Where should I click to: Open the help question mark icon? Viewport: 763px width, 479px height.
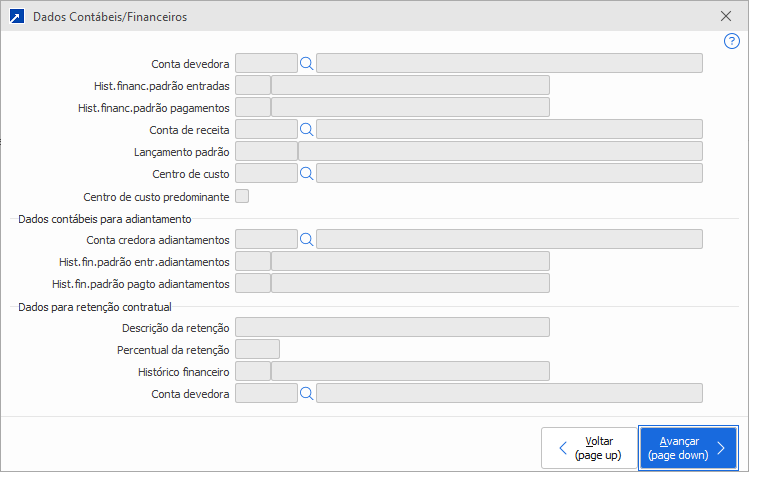click(x=732, y=41)
